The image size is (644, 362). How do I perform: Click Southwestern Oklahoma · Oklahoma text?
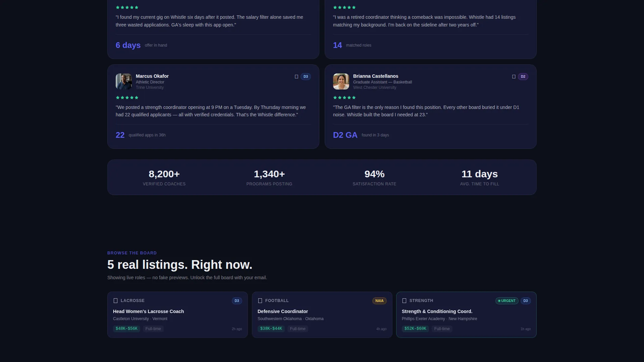[290, 319]
